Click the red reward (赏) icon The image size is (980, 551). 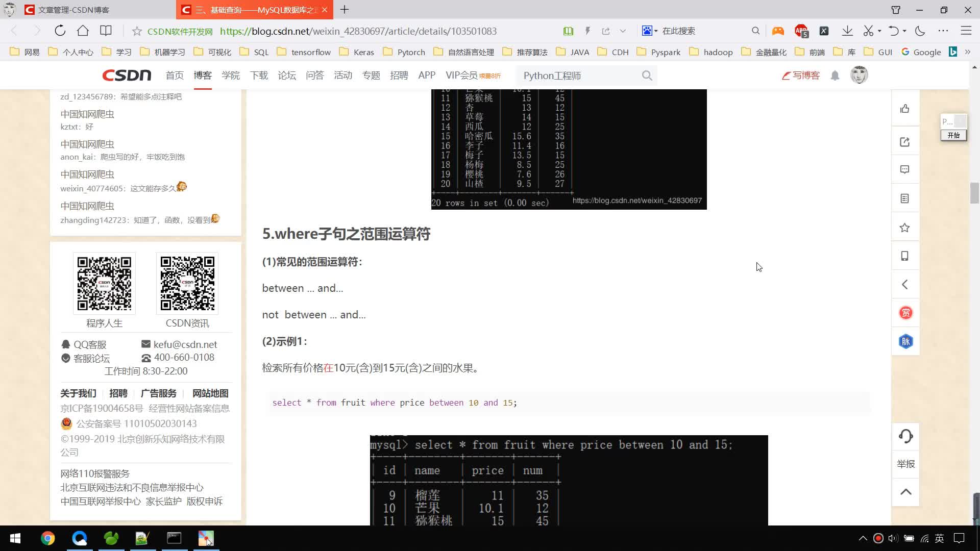pyautogui.click(x=905, y=313)
